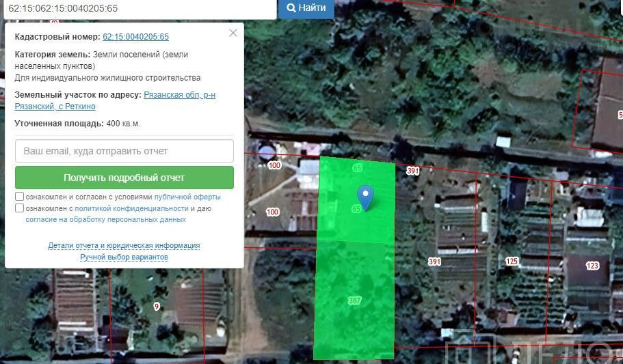Open the Рязанская обл address link
Image resolution: width=623 pixels, height=364 pixels.
click(x=179, y=95)
